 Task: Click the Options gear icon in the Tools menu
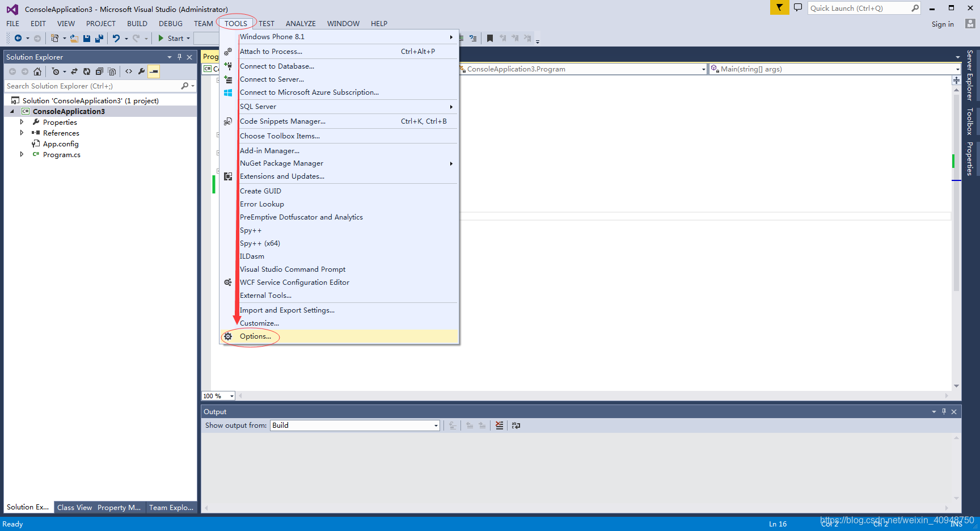[228, 336]
